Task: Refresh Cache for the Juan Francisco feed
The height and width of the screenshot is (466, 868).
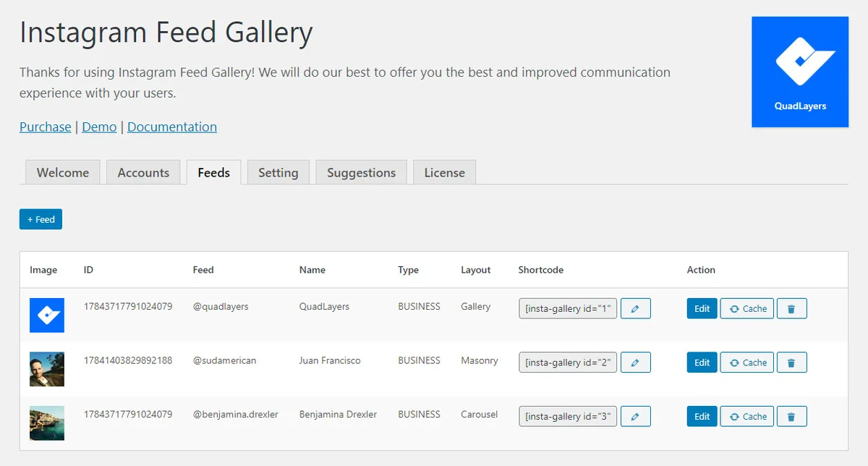Action: pos(747,363)
